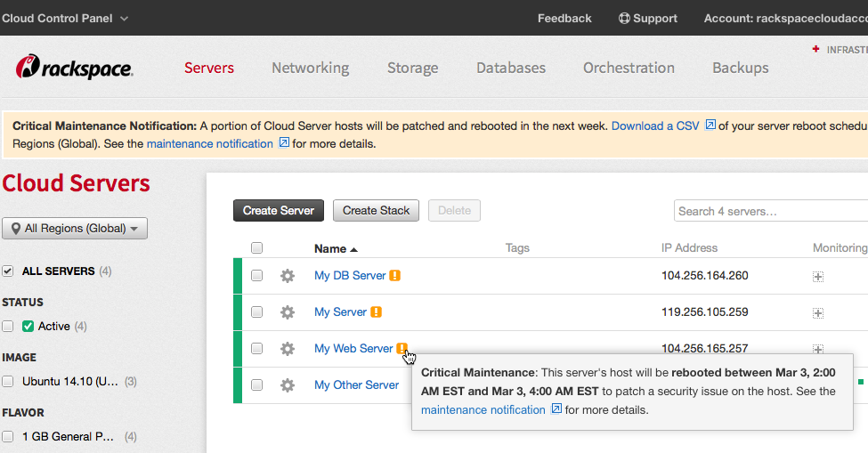Open the Databases tab
The width and height of the screenshot is (868, 453).
510,68
